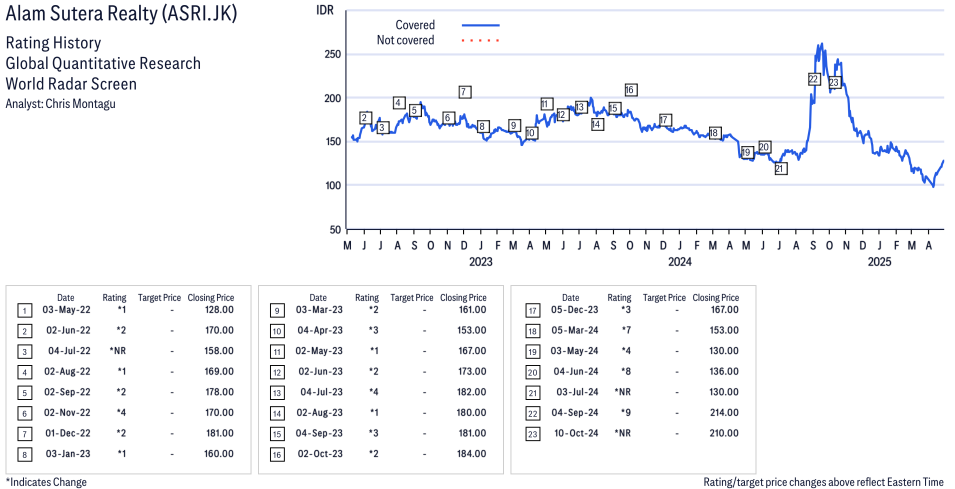Click the 04-Jul-22 date cell
955x489 pixels.
point(69,351)
